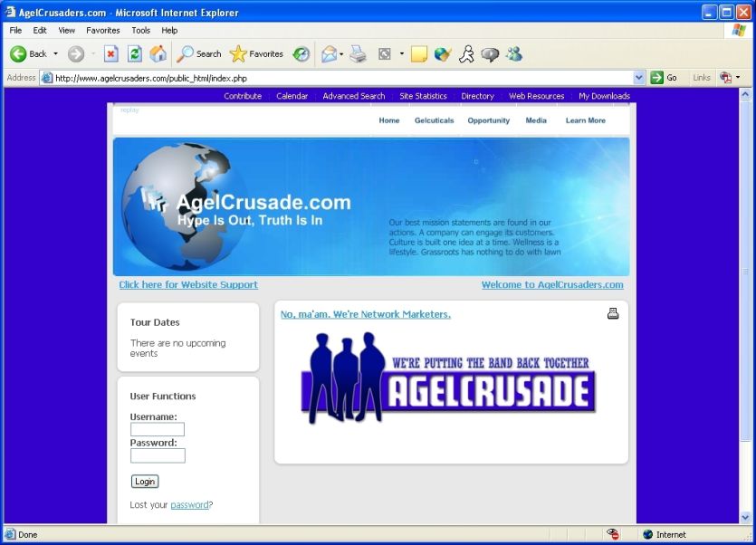Screen dimensions: 756x545
Task: Click the Print toolbar icon
Action: [x=359, y=54]
